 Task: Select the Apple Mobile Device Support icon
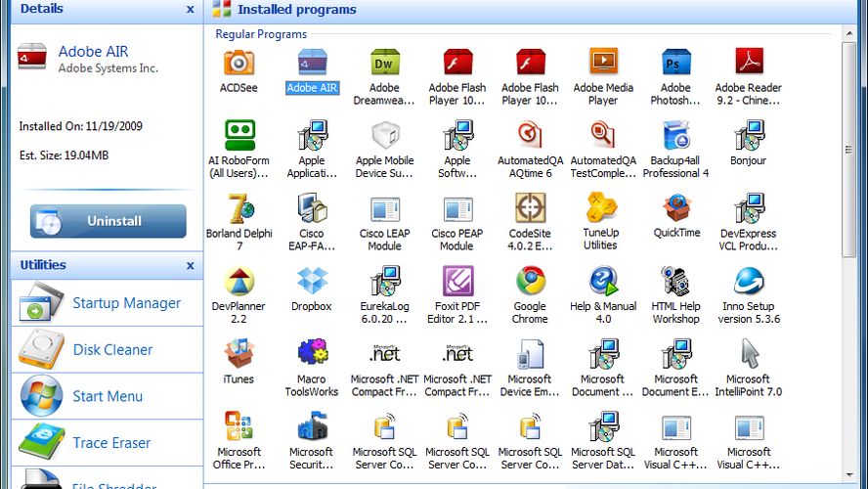[385, 135]
